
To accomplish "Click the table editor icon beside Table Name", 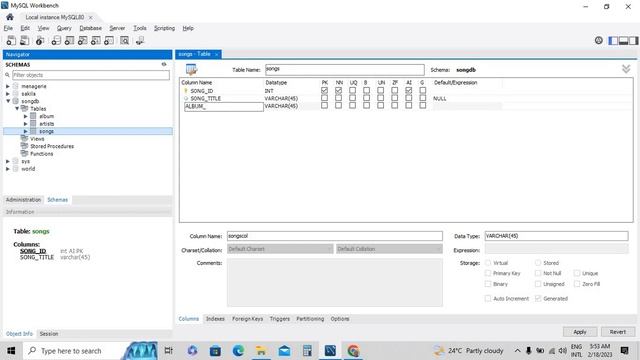I will click(x=191, y=69).
